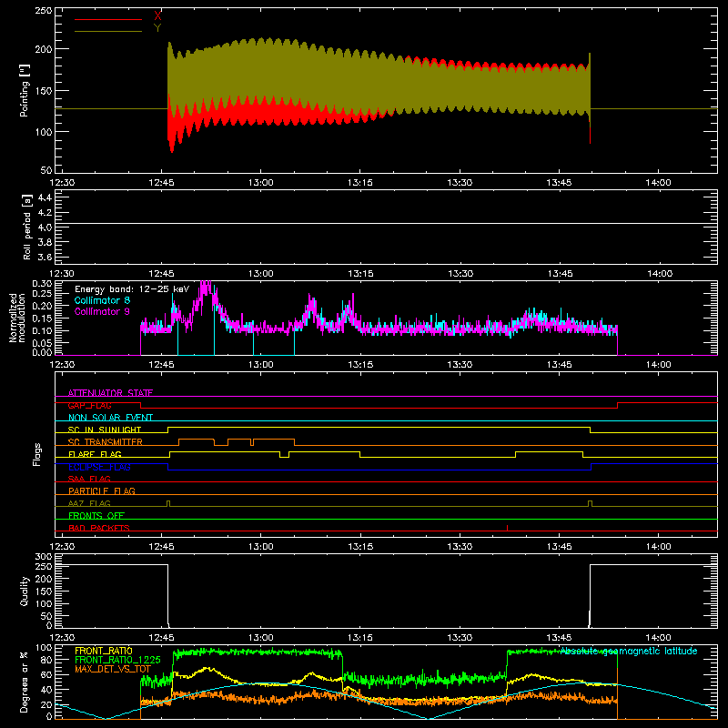Click the 13:30 label under the Roll period plot
The height and width of the screenshot is (728, 728).
[x=460, y=274]
